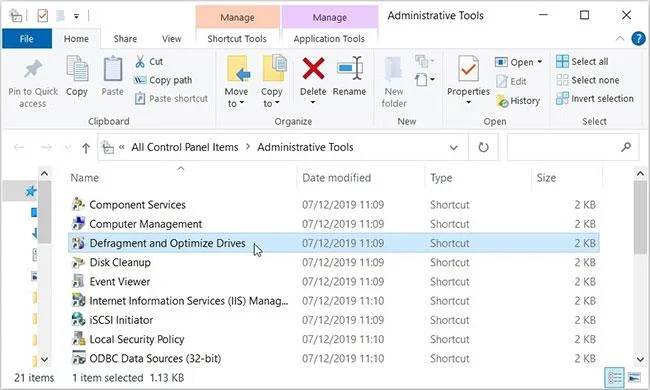Click the Paste clipboard icon
The width and height of the screenshot is (650, 390).
tap(113, 68)
